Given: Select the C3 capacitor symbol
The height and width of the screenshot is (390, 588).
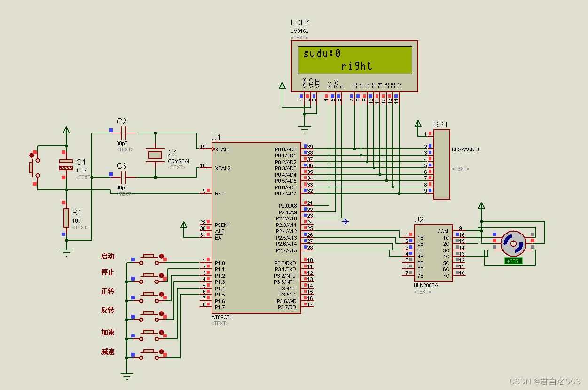Looking at the screenshot, I should pos(124,178).
